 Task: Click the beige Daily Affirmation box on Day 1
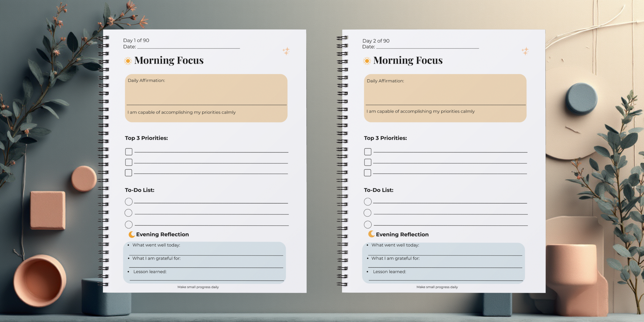coord(206,93)
